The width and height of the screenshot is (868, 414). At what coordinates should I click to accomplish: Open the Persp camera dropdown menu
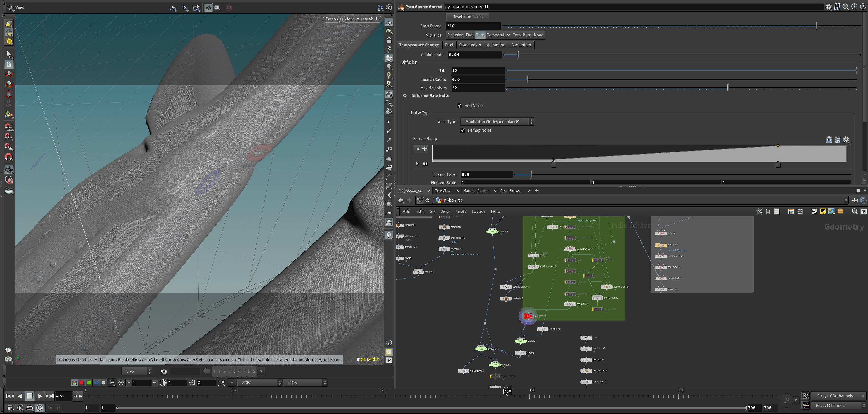point(332,19)
